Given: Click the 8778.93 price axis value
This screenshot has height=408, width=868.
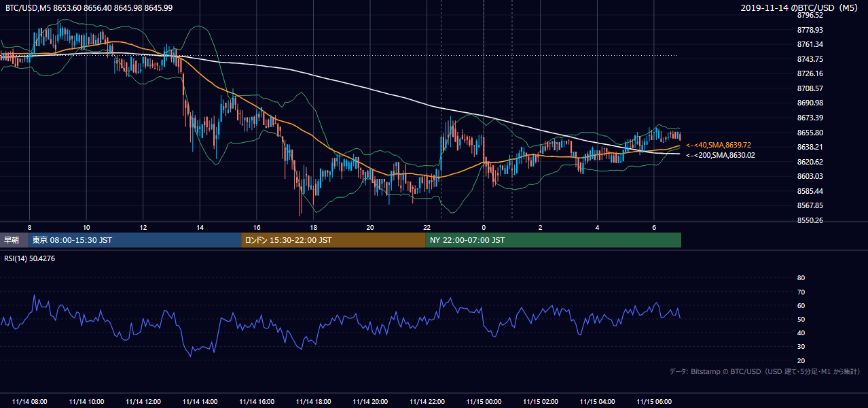Looking at the screenshot, I should point(810,30).
